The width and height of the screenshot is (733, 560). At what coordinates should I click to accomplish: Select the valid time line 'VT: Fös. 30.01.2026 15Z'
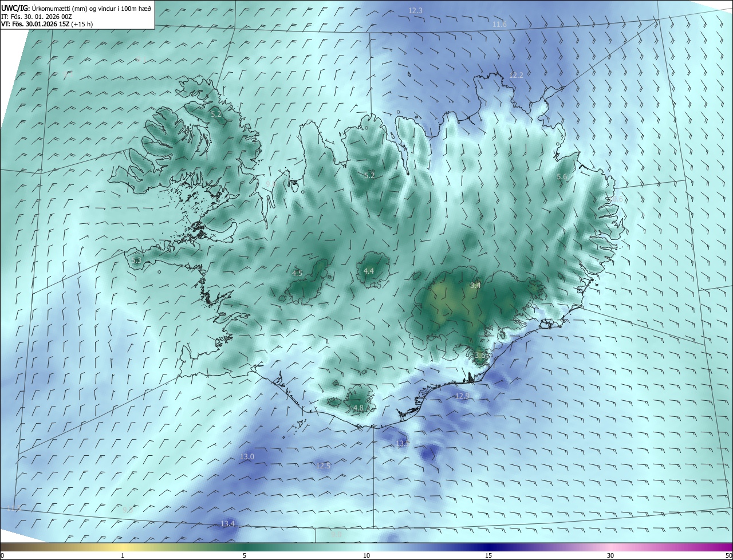pos(35,25)
